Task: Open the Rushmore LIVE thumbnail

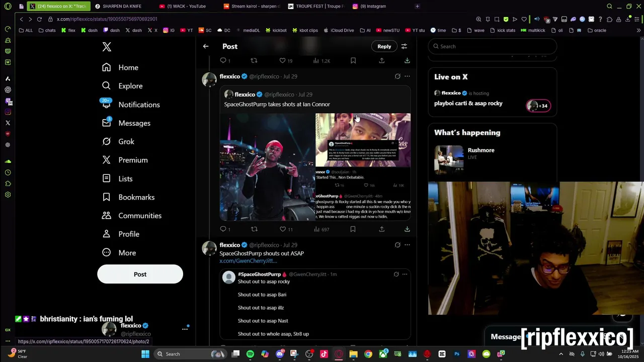Action: (449, 160)
